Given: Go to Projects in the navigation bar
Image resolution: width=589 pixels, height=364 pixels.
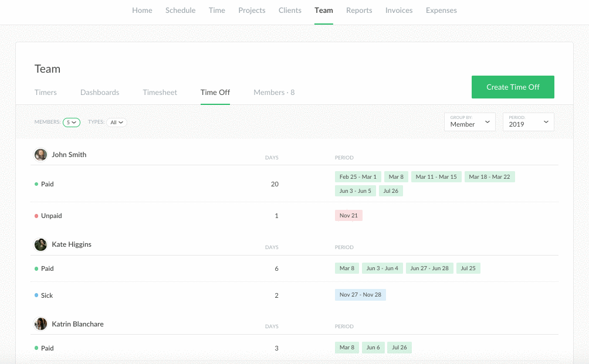Looking at the screenshot, I should pos(252,11).
